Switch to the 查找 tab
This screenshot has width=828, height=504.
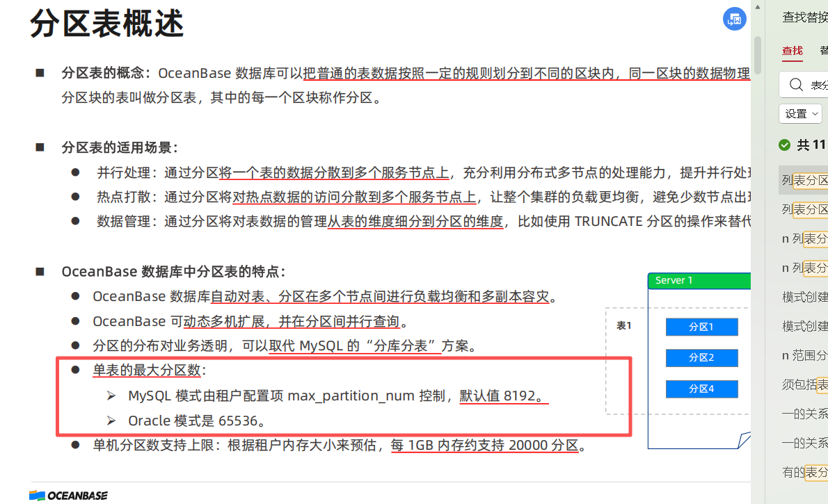click(x=792, y=51)
